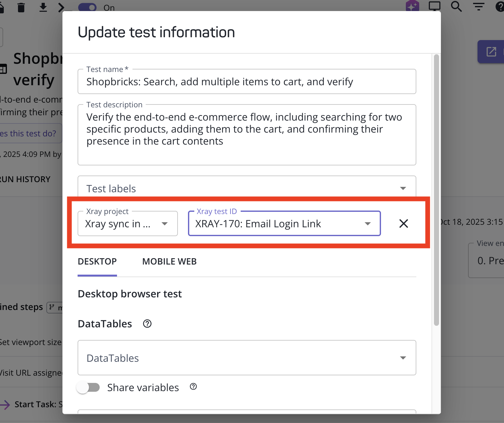Click the filter icon in the toolbar

tap(478, 7)
